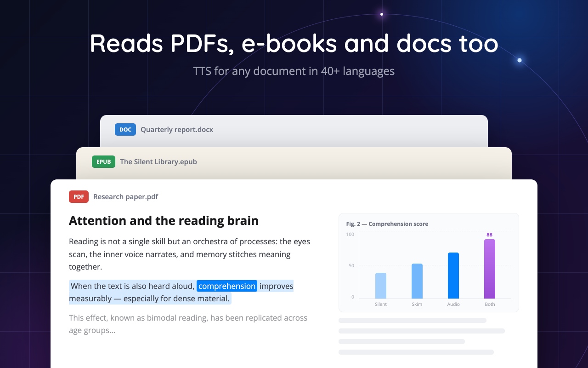Click the blue DOC badge
The height and width of the screenshot is (368, 588).
click(x=125, y=130)
